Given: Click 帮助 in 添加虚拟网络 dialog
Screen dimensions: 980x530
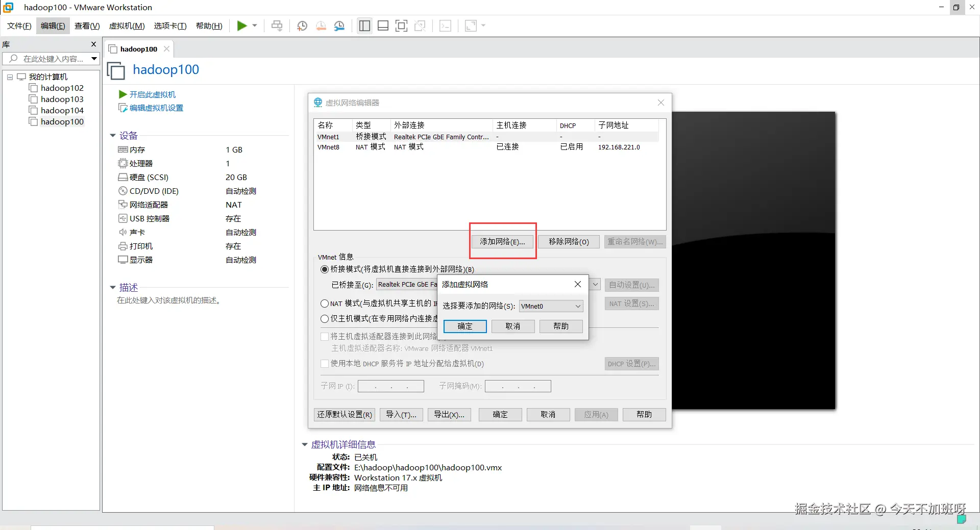Looking at the screenshot, I should (x=561, y=326).
